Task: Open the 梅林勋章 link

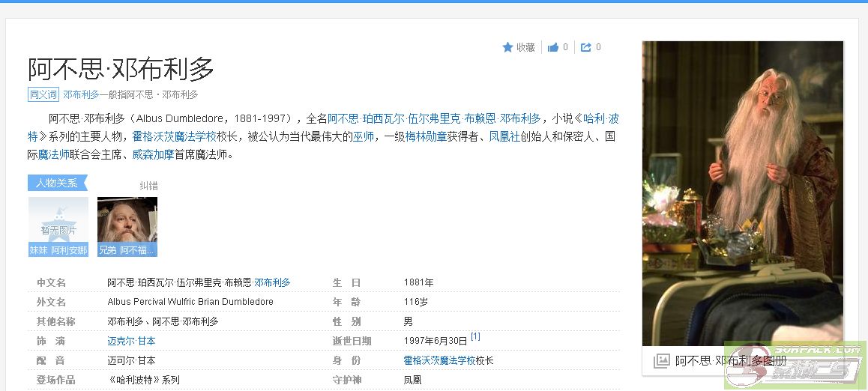Action: [426, 136]
